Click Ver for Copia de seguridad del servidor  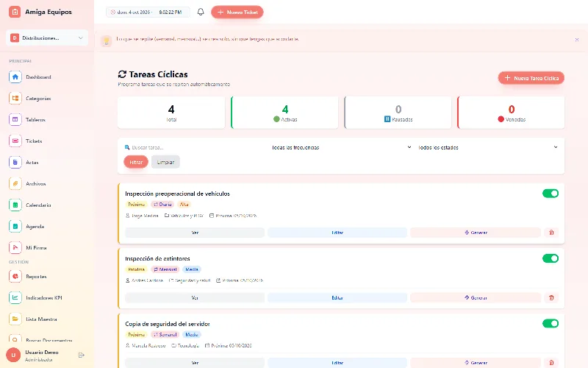[x=195, y=363]
